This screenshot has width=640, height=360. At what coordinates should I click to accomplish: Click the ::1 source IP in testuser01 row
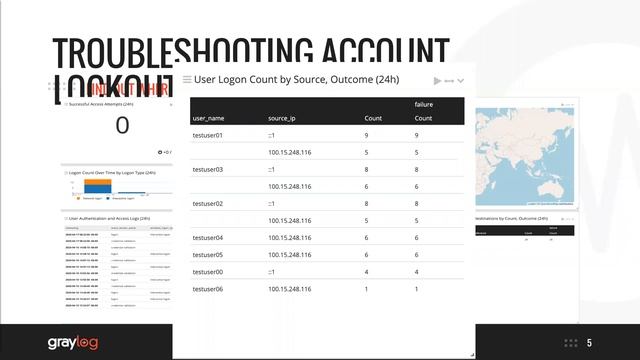coord(271,135)
